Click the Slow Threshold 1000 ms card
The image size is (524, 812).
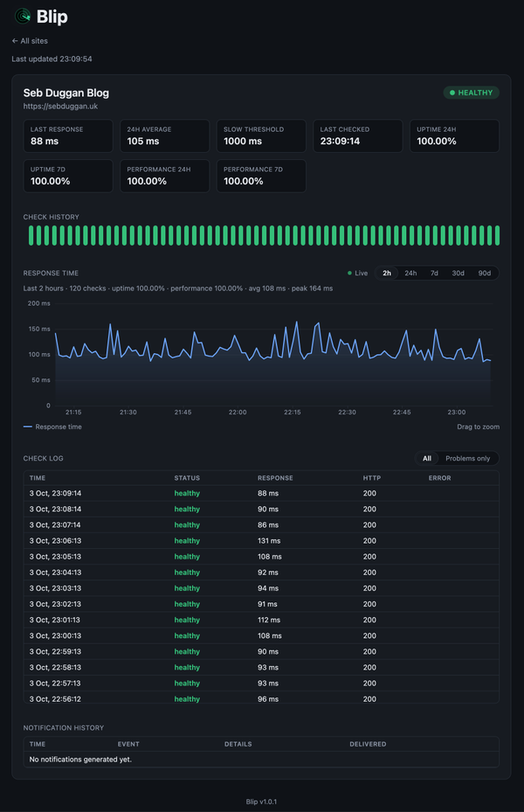click(261, 136)
